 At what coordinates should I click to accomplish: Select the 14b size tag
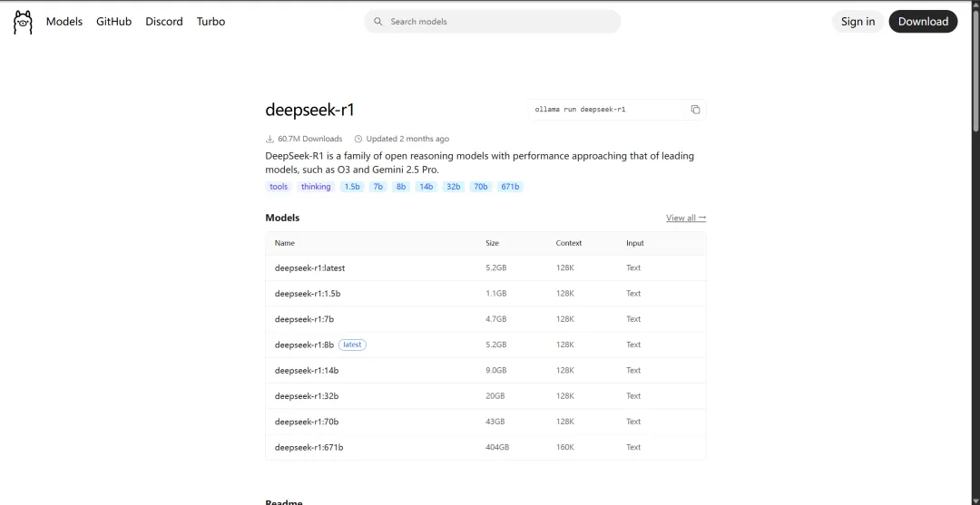pos(426,187)
